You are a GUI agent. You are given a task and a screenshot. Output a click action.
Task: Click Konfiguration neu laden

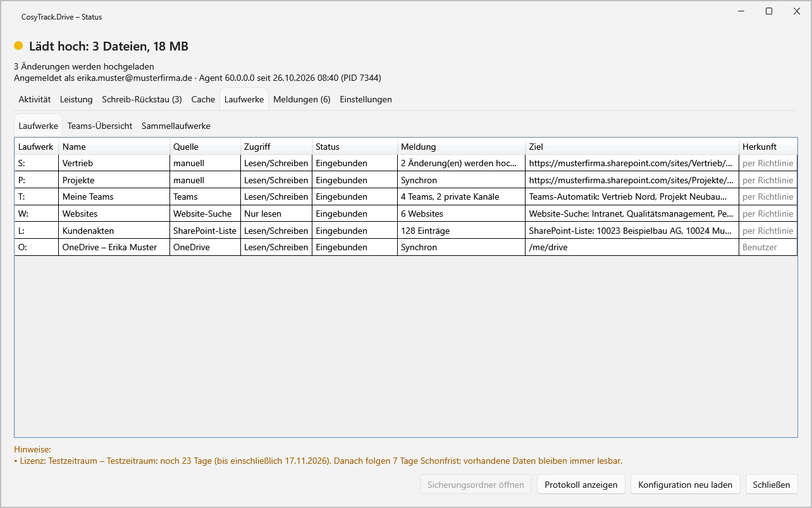(685, 485)
